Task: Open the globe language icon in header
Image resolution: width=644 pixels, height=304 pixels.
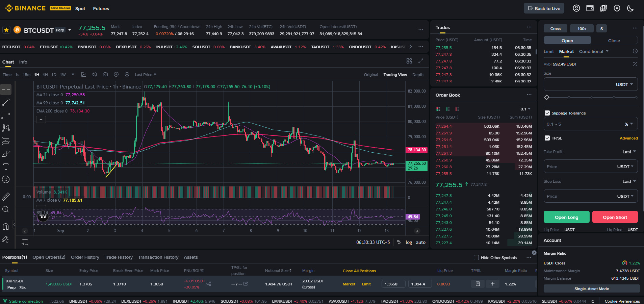Action: pyautogui.click(x=603, y=8)
